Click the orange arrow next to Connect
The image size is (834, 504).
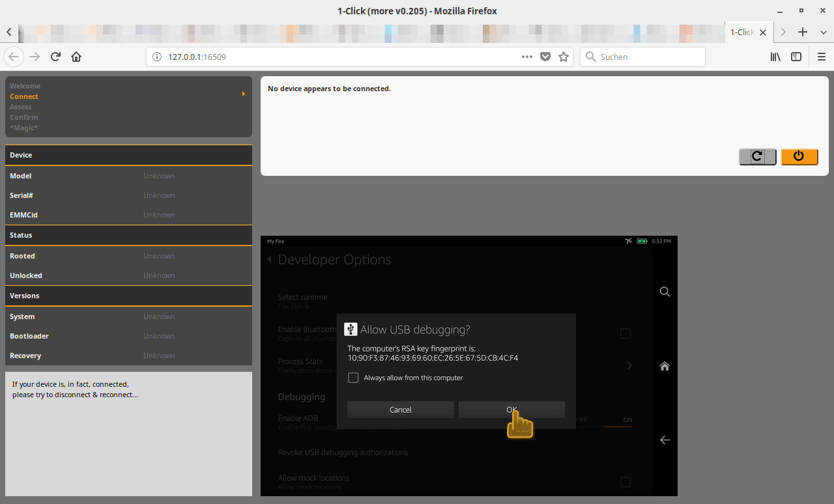[x=244, y=94]
